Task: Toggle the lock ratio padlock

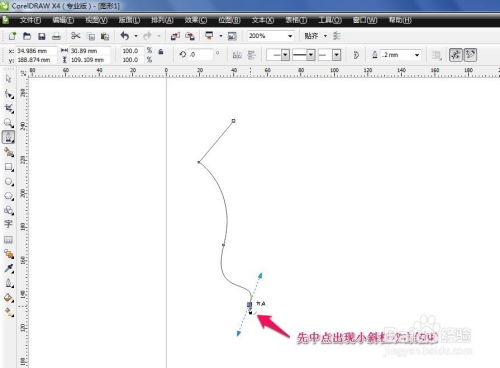Action: coord(161,52)
